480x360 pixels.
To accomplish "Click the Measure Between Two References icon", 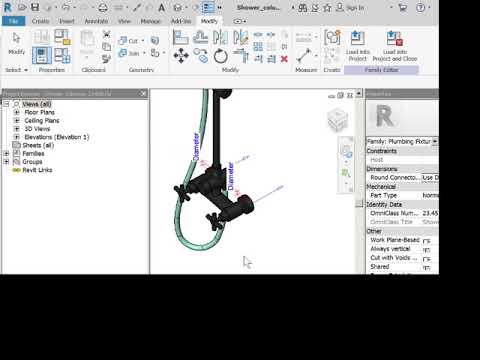I will point(304,56).
